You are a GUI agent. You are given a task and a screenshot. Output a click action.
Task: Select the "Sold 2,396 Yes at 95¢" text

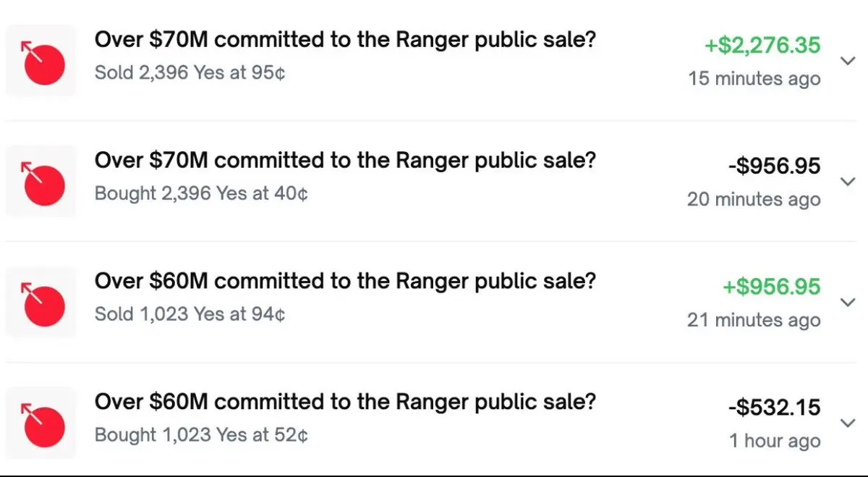[x=190, y=73]
